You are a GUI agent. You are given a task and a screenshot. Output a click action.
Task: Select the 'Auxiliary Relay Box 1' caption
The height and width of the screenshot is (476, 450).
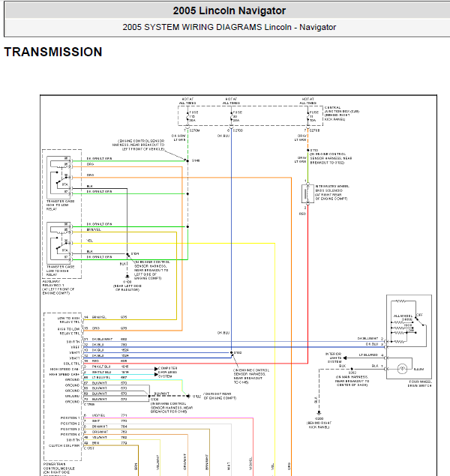pyautogui.click(x=58, y=287)
